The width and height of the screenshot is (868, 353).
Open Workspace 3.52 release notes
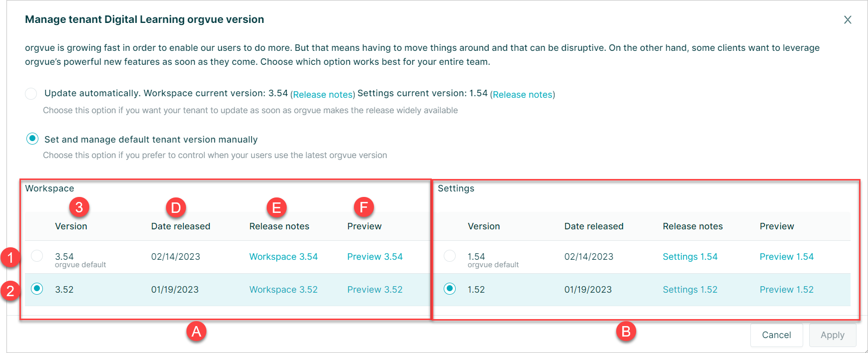click(283, 290)
